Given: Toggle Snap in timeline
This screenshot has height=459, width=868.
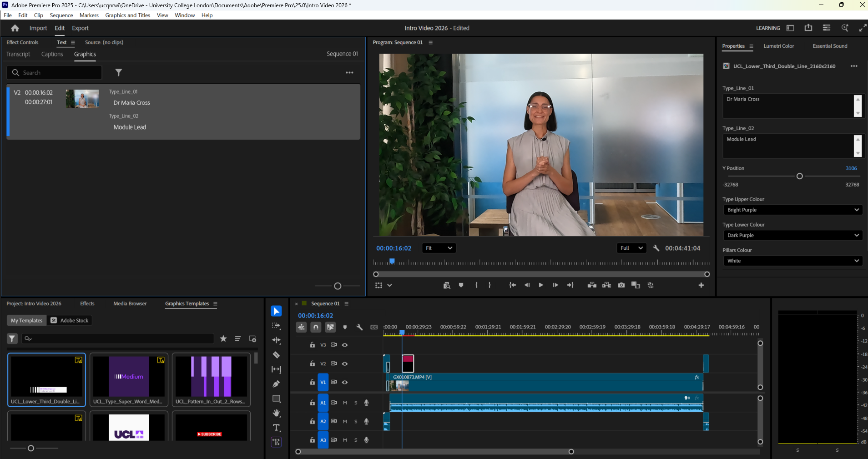Looking at the screenshot, I should [x=316, y=327].
